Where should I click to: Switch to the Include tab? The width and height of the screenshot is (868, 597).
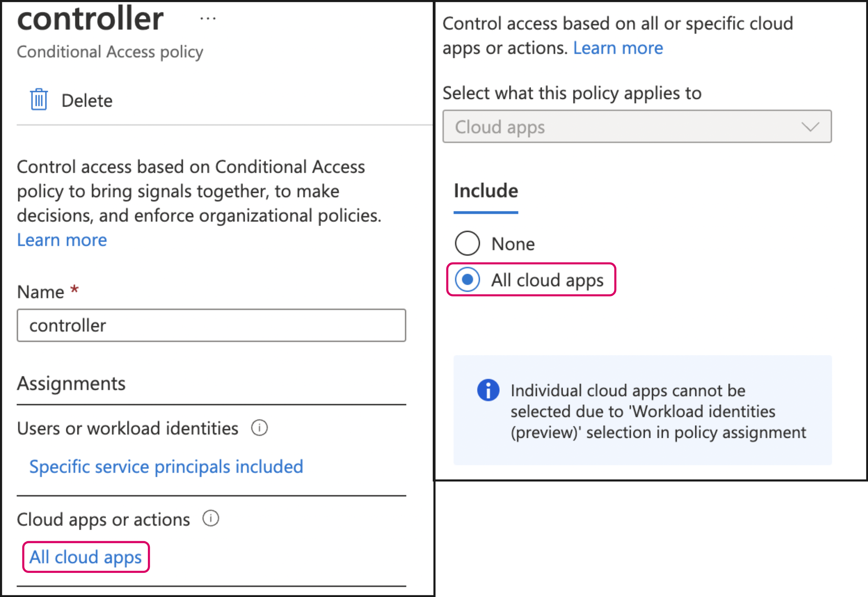tap(486, 191)
